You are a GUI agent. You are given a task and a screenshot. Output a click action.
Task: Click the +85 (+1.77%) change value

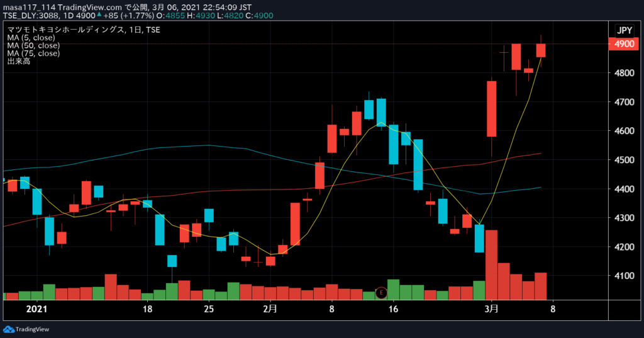128,16
